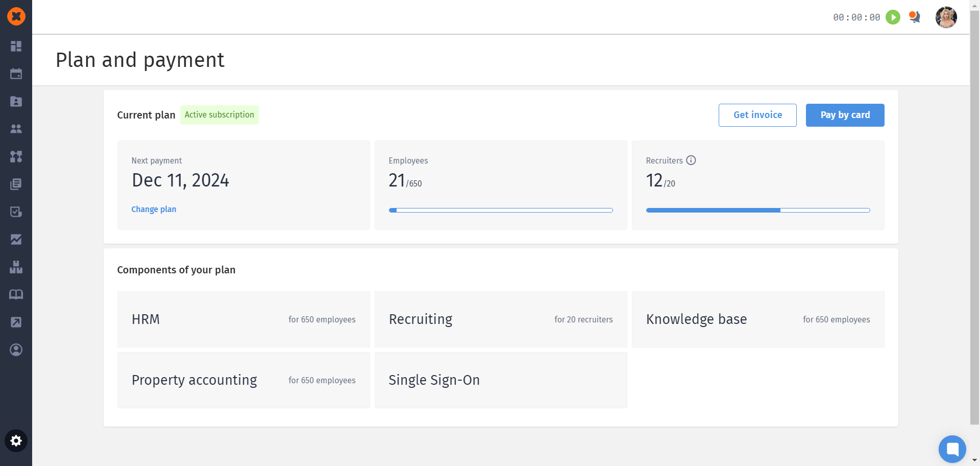The image size is (980, 466).
Task: Open the orange app logo home
Action: click(x=16, y=16)
